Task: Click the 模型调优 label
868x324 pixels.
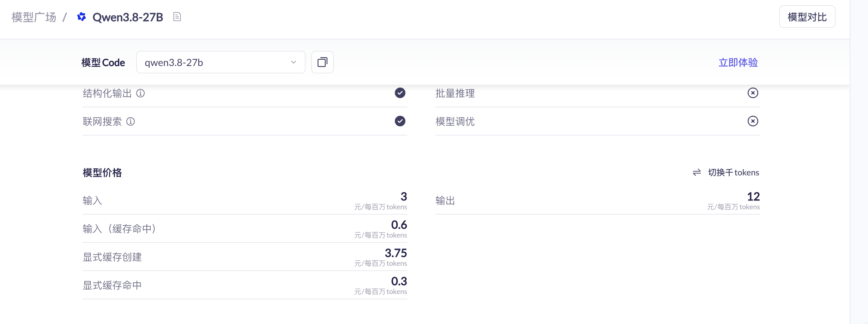Action: click(455, 121)
